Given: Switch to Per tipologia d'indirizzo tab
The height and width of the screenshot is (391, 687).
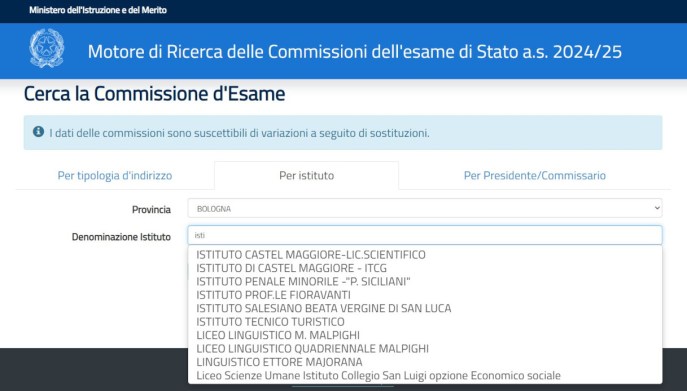Looking at the screenshot, I should pyautogui.click(x=115, y=175).
